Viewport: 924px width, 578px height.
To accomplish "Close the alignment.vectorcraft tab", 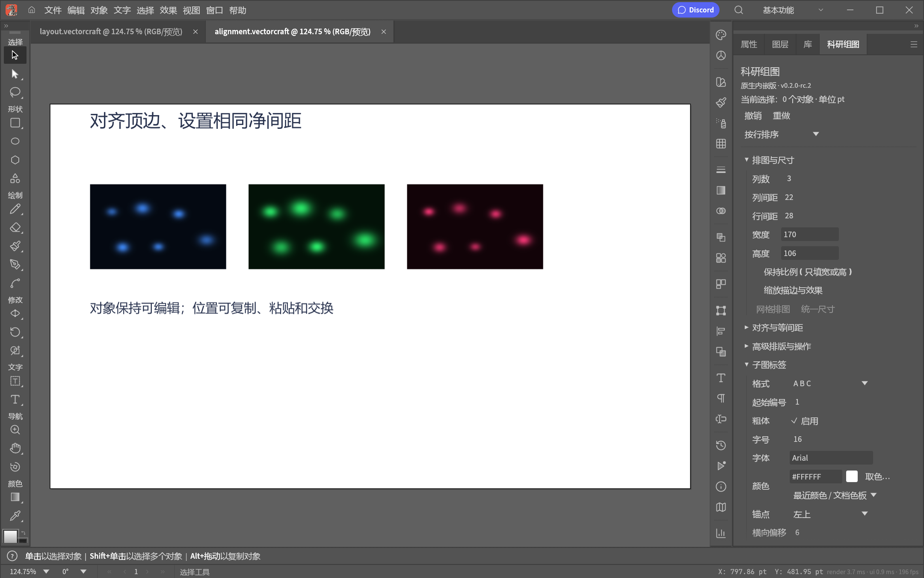I will [384, 32].
